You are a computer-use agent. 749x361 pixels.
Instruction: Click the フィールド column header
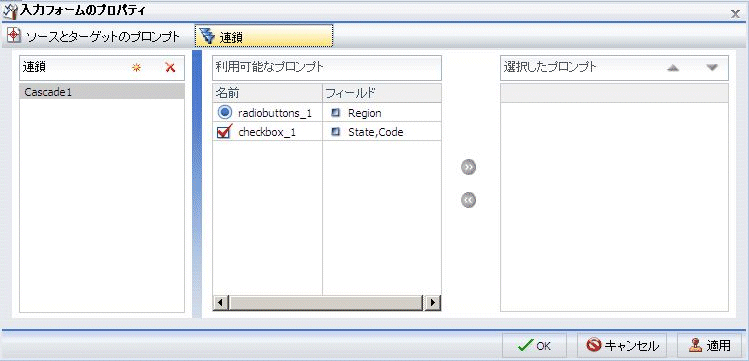coord(382,93)
